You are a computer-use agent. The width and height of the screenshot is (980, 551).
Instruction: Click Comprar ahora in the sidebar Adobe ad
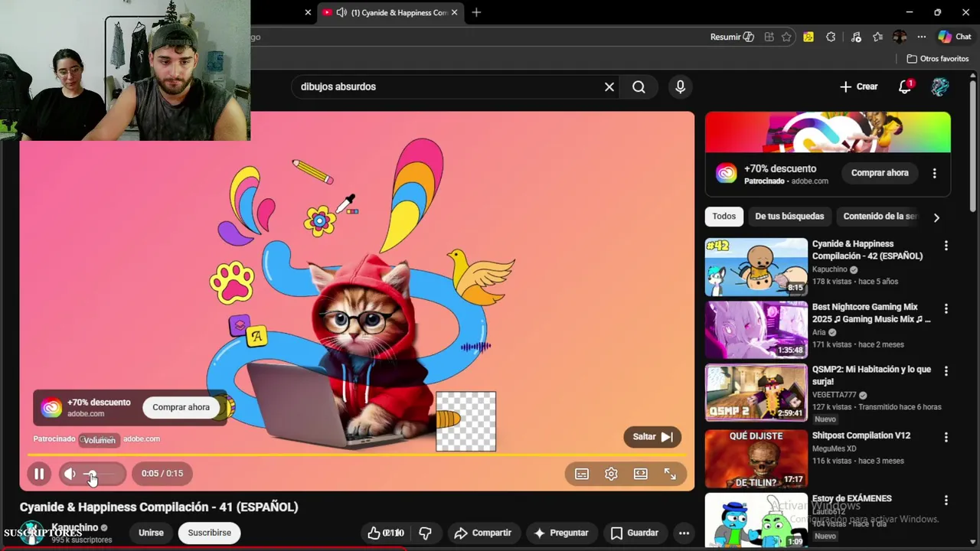[x=880, y=173]
